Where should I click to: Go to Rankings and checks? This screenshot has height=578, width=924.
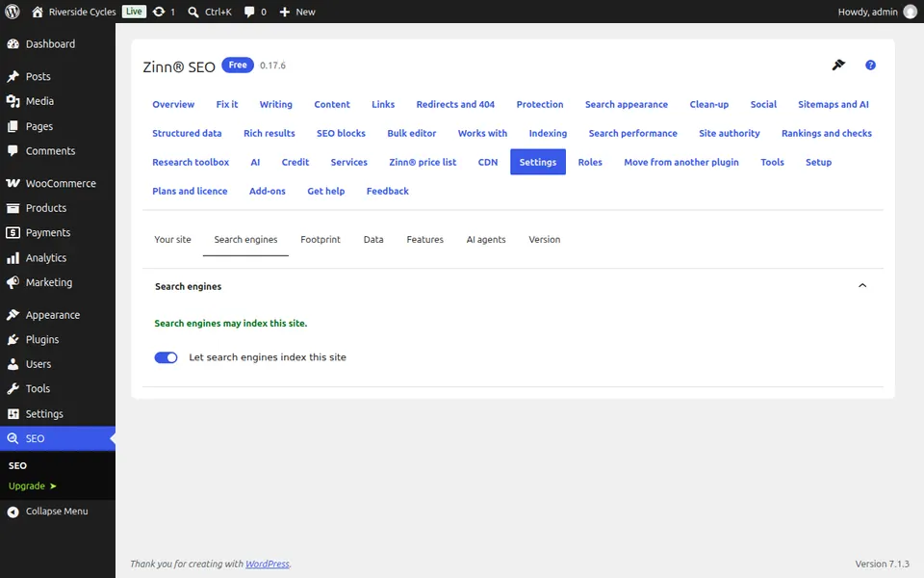[x=827, y=133]
